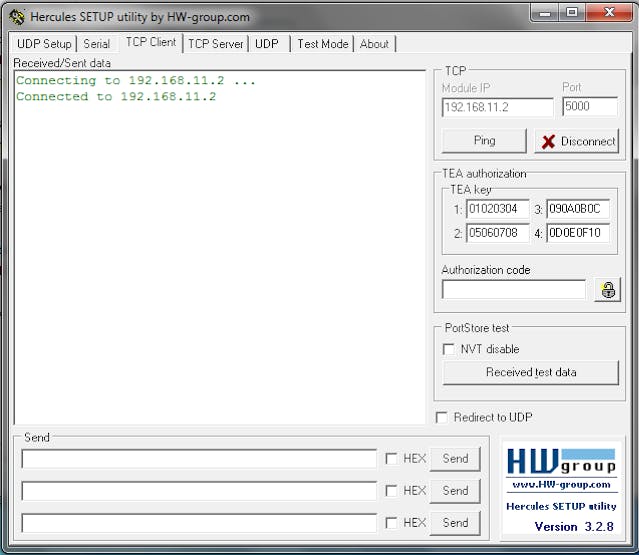639x555 pixels.
Task: Minimize the Hercules window
Action: click(545, 13)
